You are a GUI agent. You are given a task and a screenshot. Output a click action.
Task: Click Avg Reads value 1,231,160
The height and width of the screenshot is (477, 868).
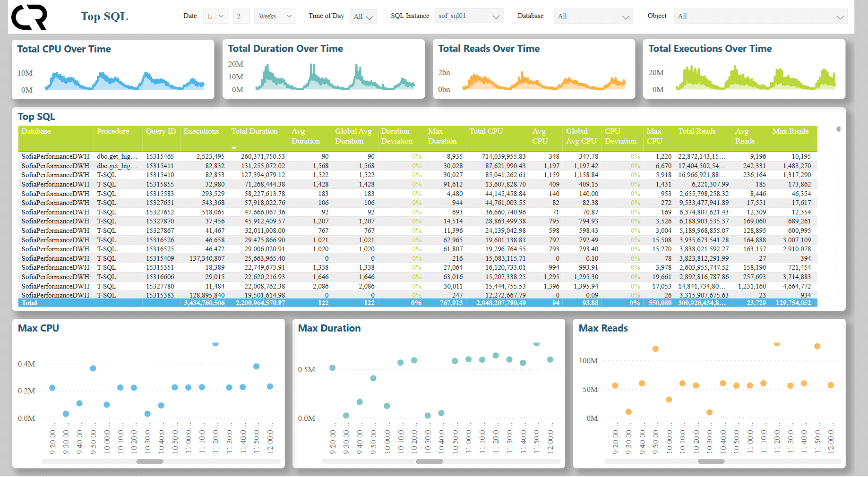point(752,286)
